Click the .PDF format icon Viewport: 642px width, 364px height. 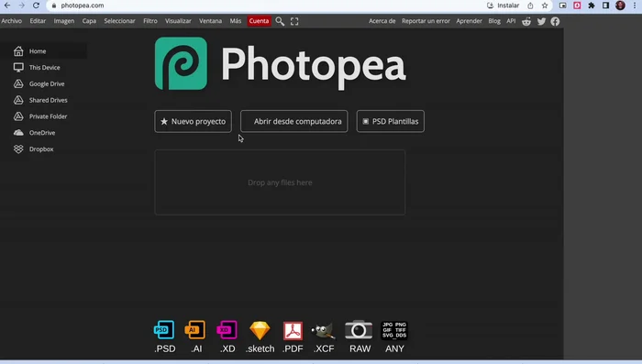tap(293, 330)
